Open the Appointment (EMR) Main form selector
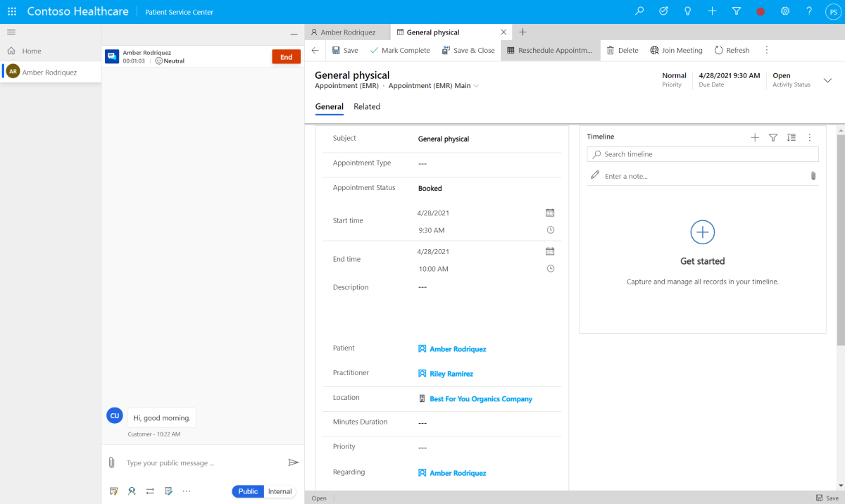 point(434,86)
